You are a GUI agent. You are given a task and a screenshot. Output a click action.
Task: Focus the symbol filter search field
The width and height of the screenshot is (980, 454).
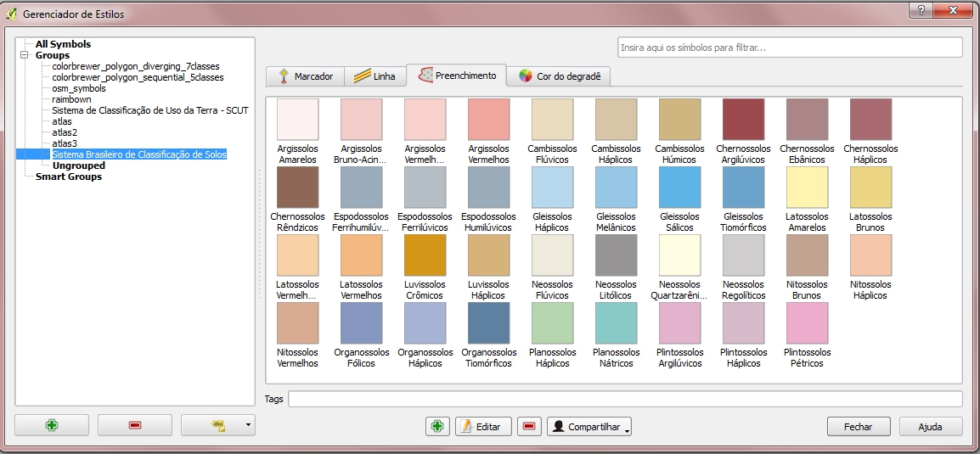pos(790,48)
